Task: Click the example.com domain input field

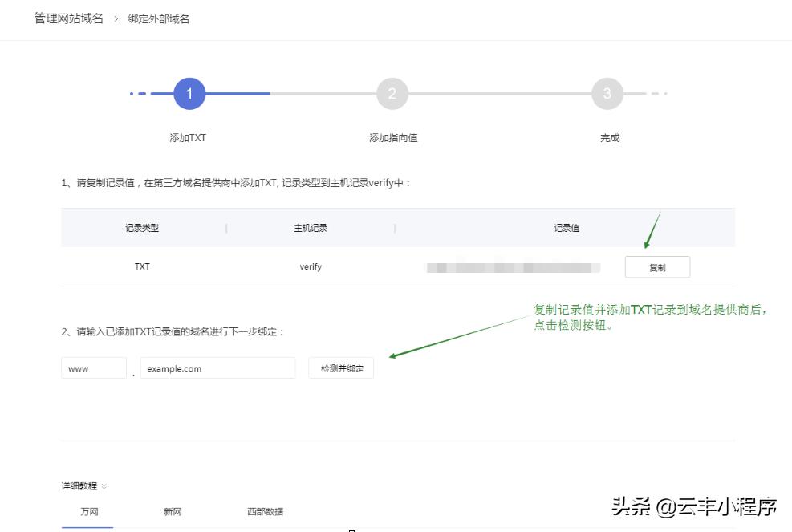Action: pyautogui.click(x=217, y=368)
